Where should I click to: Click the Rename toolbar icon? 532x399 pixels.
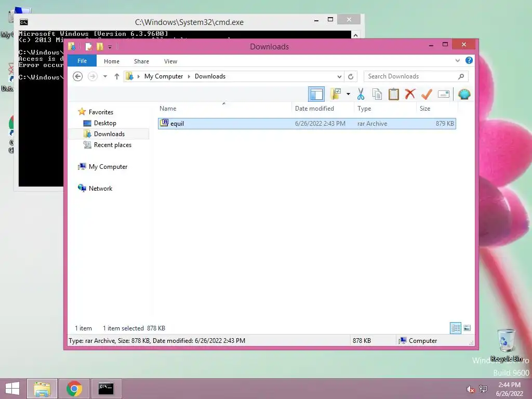click(x=444, y=94)
